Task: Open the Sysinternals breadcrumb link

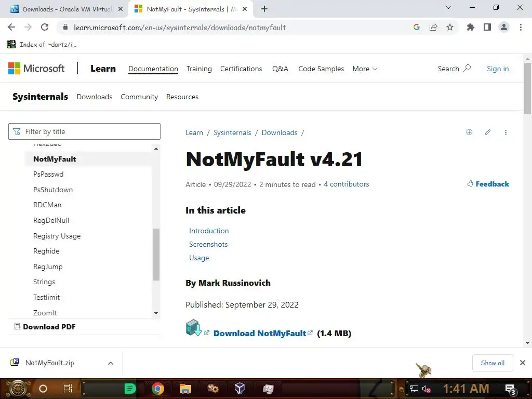Action: click(232, 132)
